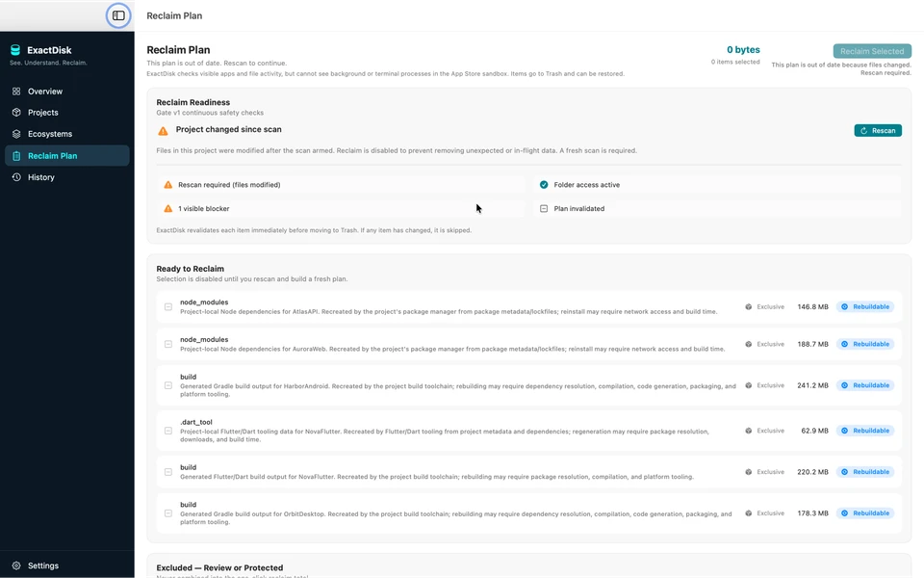Click Exclusive icon in the .dart_tool row

coord(749,431)
